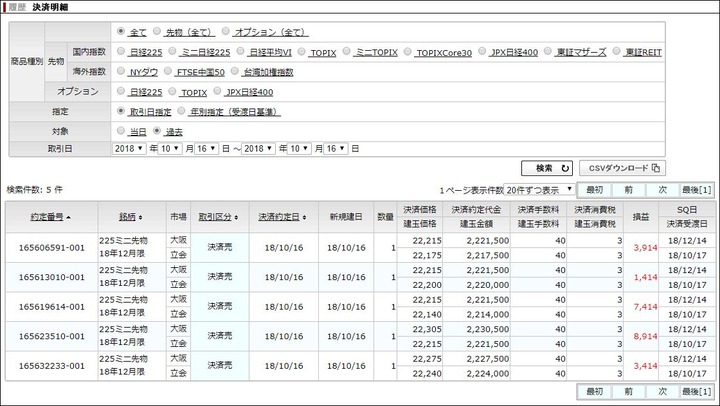Click profit value 8,914
720x406 pixels.
click(x=646, y=336)
